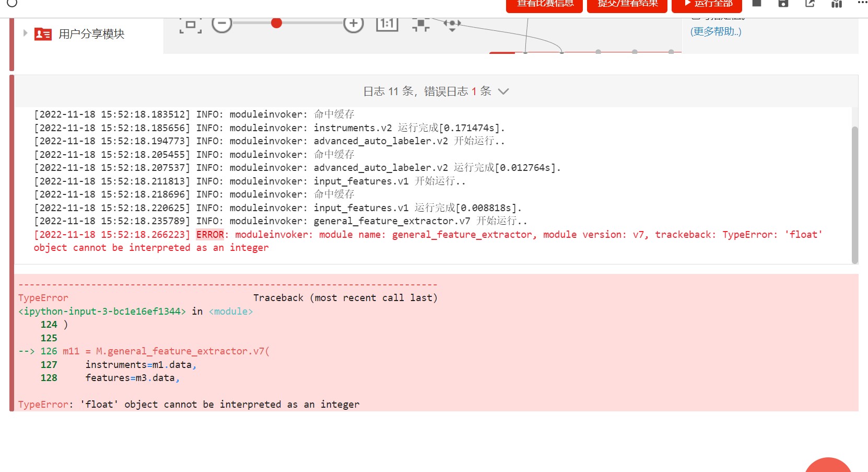
Task: Open the 更多帮助 link
Action: (x=715, y=31)
